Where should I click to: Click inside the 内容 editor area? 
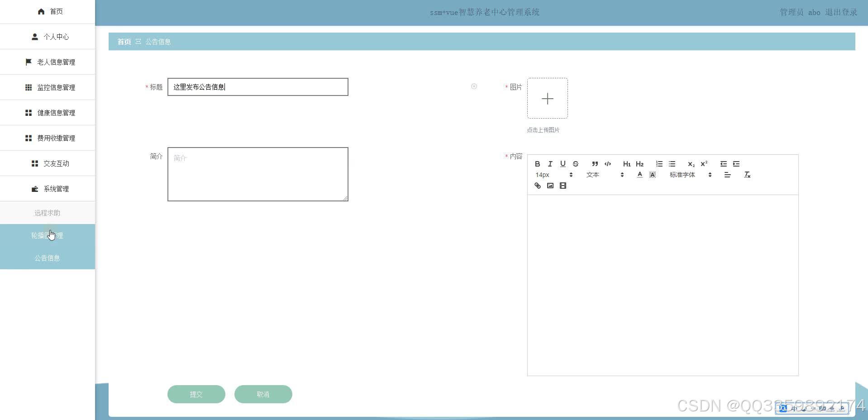[x=663, y=285]
